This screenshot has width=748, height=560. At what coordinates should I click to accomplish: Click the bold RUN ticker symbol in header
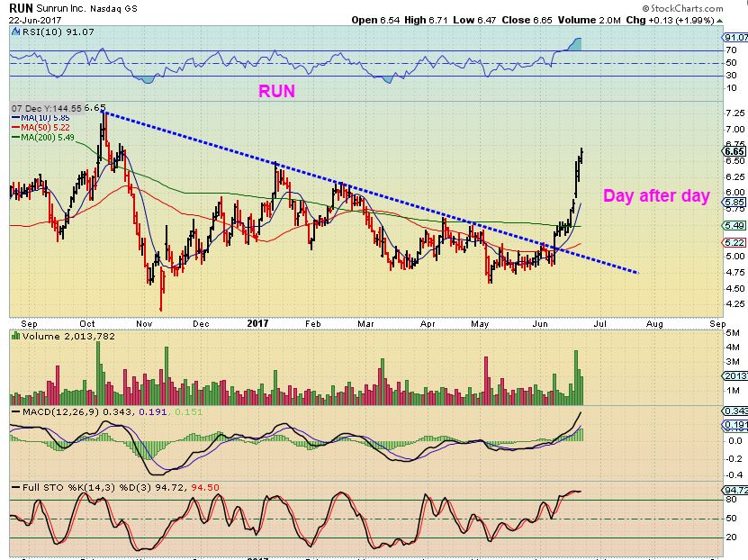[21, 8]
